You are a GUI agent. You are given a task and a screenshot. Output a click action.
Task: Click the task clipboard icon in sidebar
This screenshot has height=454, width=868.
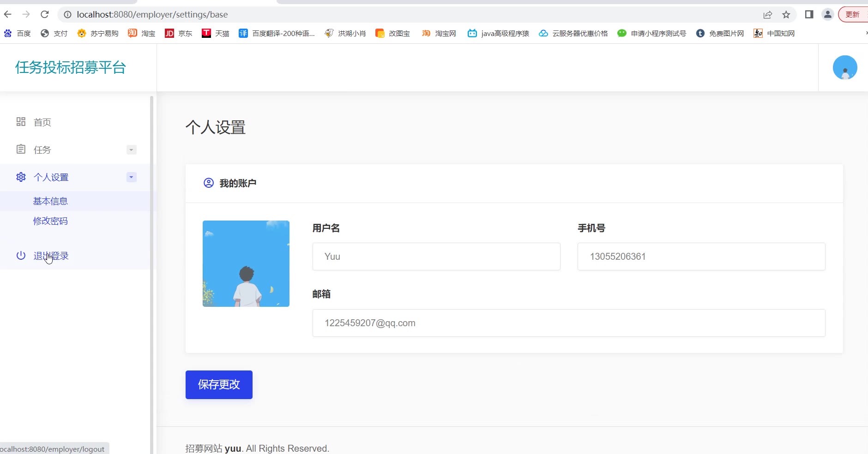(x=21, y=149)
